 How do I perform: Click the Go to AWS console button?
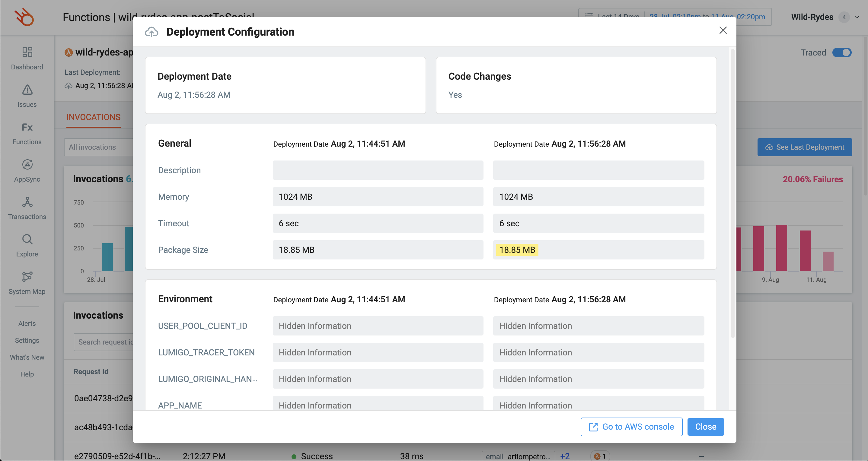click(631, 427)
